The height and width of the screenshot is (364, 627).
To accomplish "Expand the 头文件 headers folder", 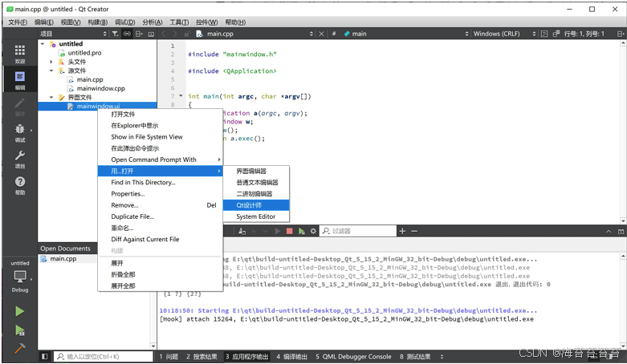I will coord(51,62).
